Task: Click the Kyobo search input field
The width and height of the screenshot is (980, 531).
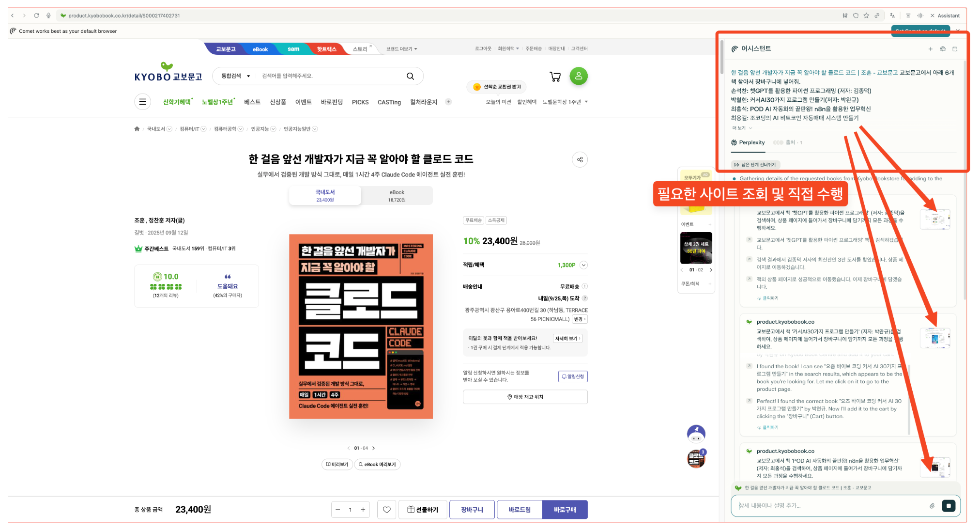Action: click(x=329, y=76)
